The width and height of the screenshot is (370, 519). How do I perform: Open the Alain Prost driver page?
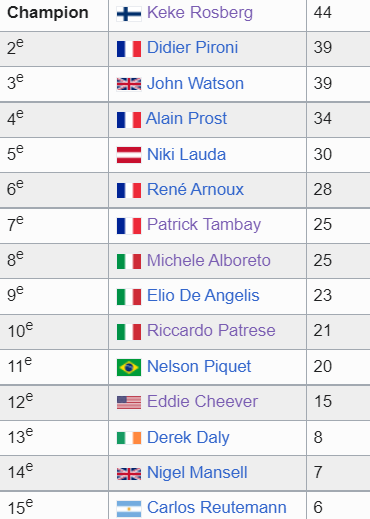(186, 118)
